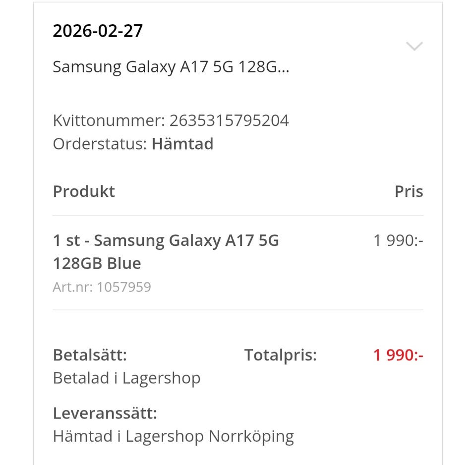The width and height of the screenshot is (476, 465).
Task: Click the red Totalpris amount 1 990:-
Action: click(x=398, y=354)
